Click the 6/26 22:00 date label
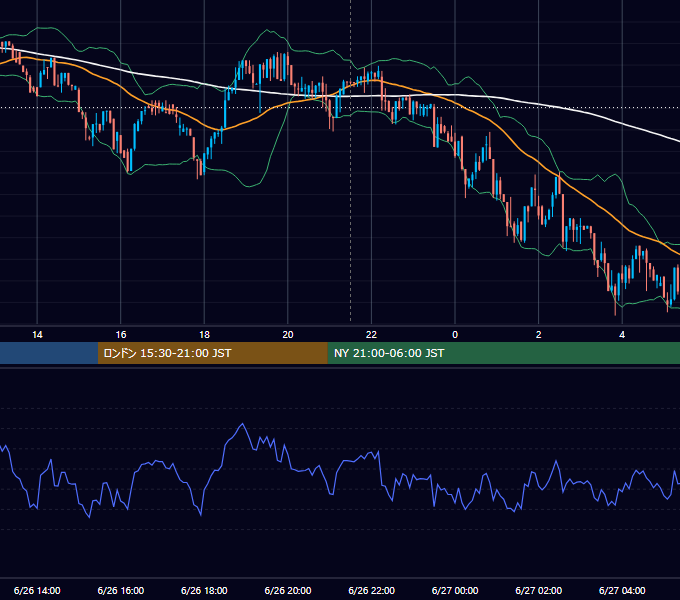The height and width of the screenshot is (600, 680). (372, 590)
